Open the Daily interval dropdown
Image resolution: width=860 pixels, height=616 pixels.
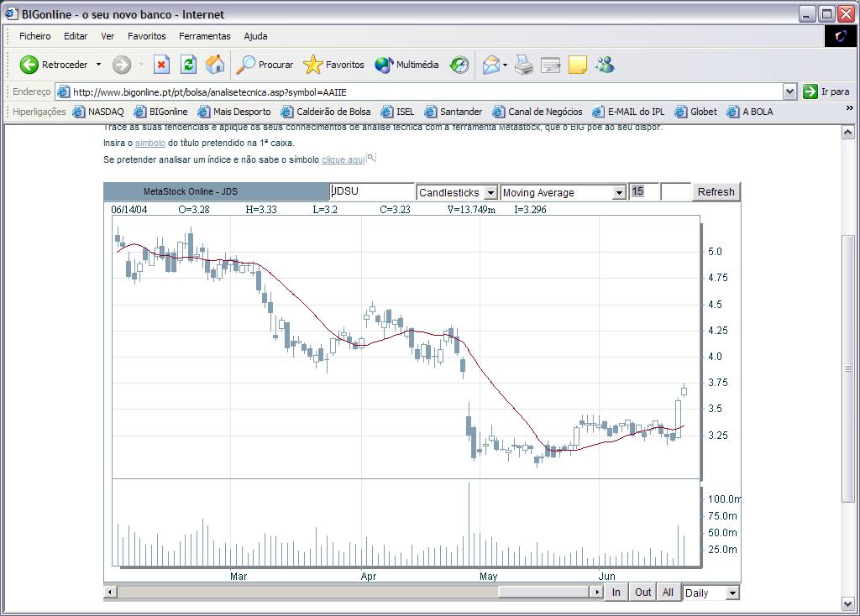click(x=732, y=593)
